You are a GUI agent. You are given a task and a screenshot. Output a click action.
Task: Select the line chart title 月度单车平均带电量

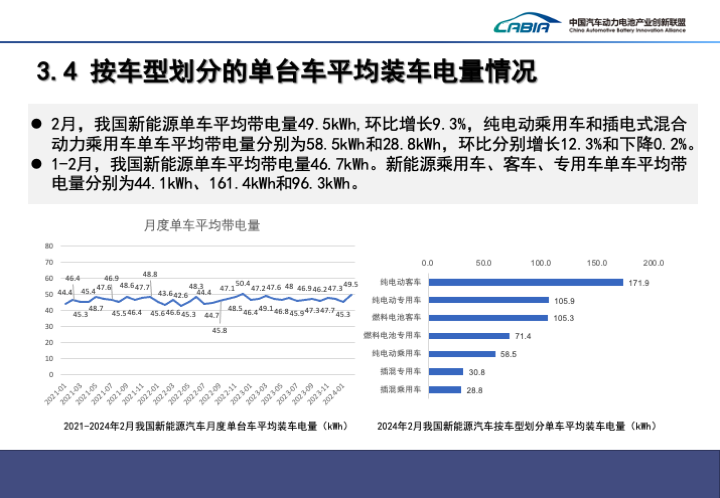coord(201,226)
